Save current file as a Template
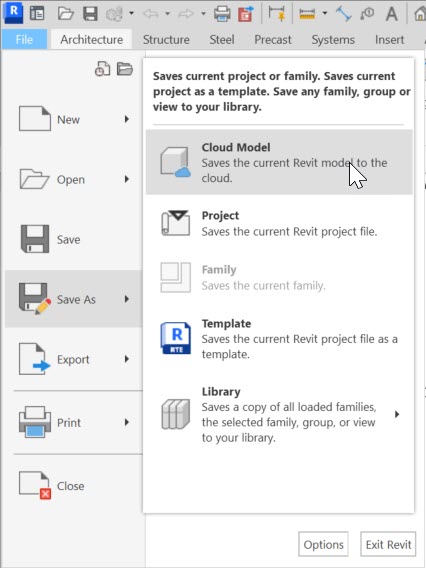426x568 pixels. click(279, 338)
